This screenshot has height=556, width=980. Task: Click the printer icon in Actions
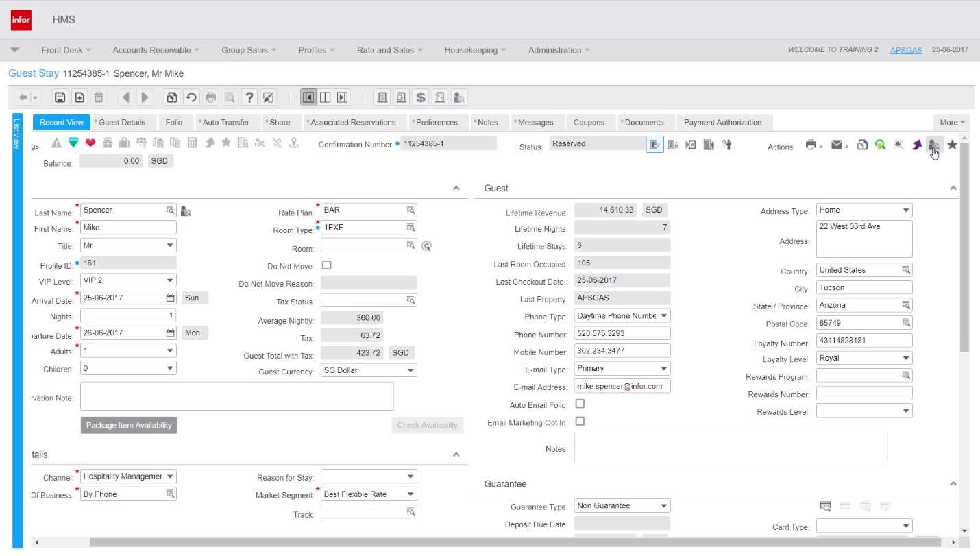tap(811, 145)
